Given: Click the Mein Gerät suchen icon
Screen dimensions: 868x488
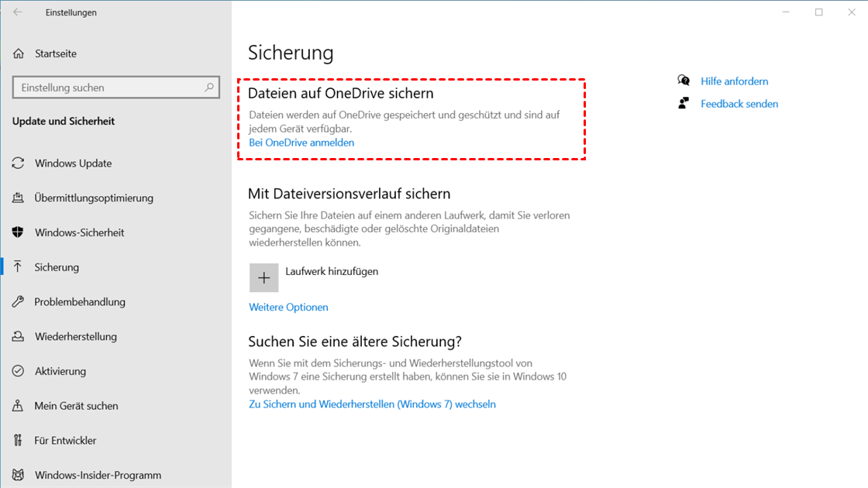Looking at the screenshot, I should click(19, 406).
